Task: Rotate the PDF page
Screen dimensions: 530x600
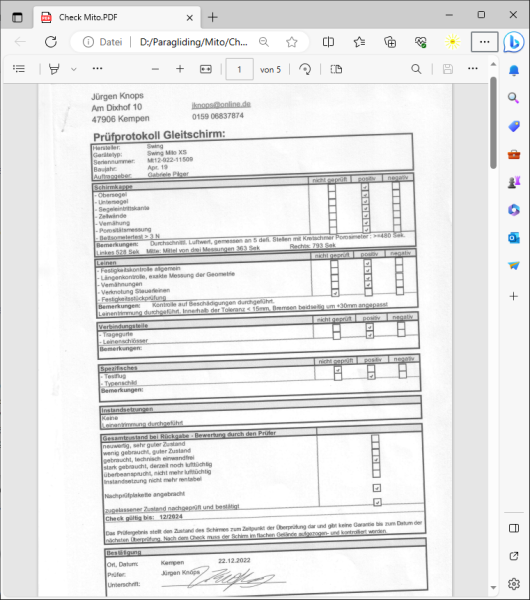Action: click(x=305, y=69)
